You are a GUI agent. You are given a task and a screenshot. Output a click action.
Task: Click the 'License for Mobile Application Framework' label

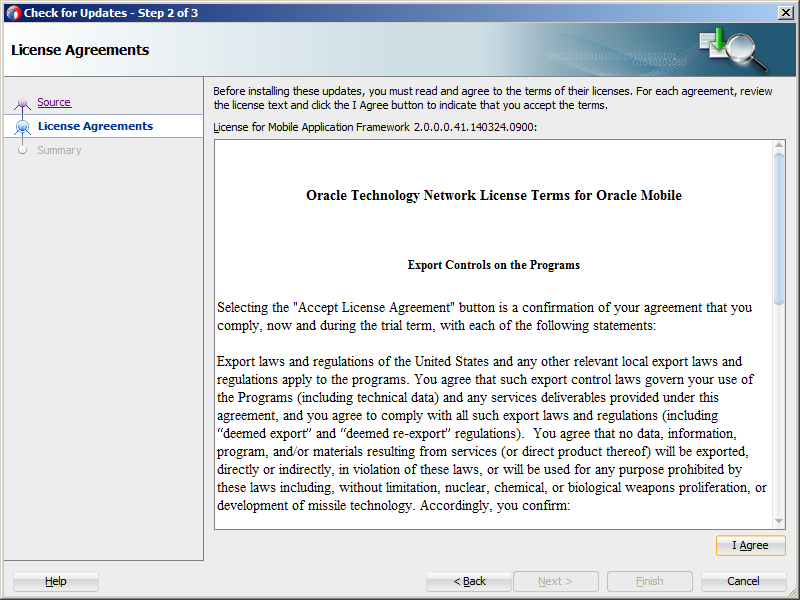[375, 127]
